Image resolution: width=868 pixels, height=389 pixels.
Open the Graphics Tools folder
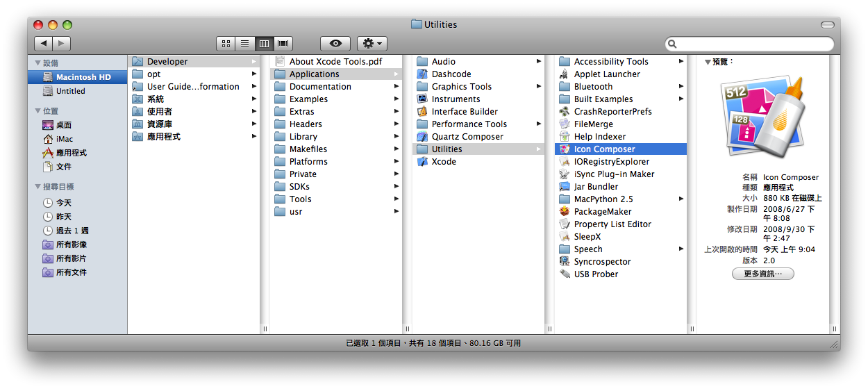(x=478, y=87)
